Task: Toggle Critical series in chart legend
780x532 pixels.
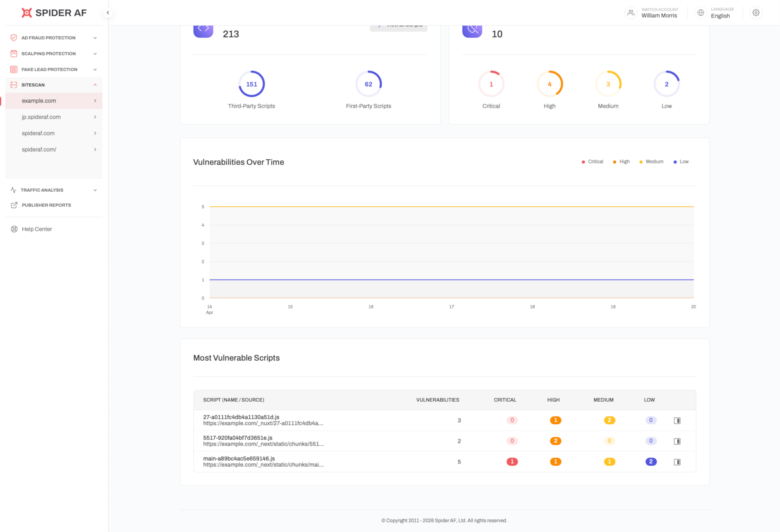Action: pos(592,162)
